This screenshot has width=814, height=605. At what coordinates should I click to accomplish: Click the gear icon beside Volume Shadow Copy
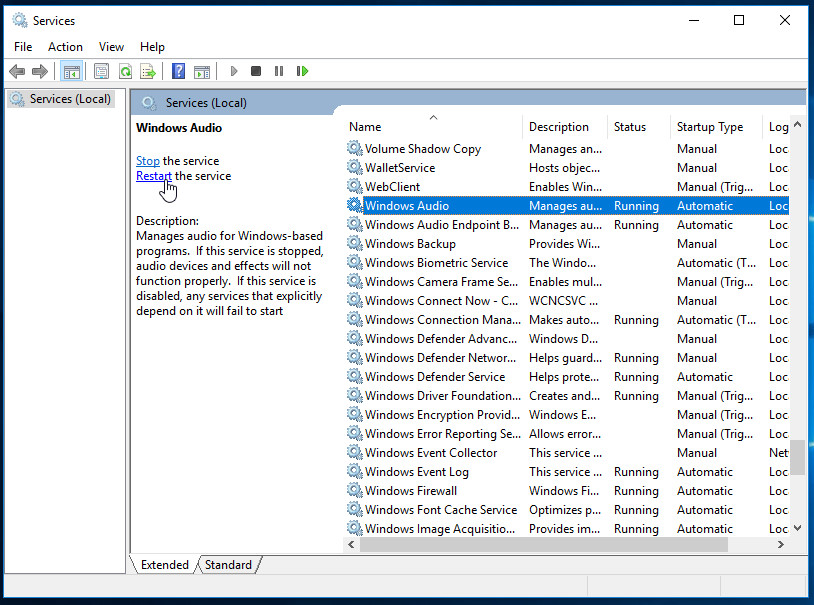(x=355, y=149)
